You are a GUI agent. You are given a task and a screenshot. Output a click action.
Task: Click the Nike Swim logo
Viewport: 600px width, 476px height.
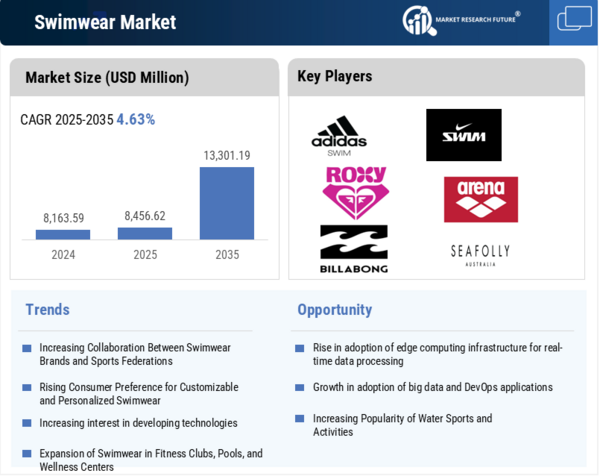pyautogui.click(x=463, y=135)
